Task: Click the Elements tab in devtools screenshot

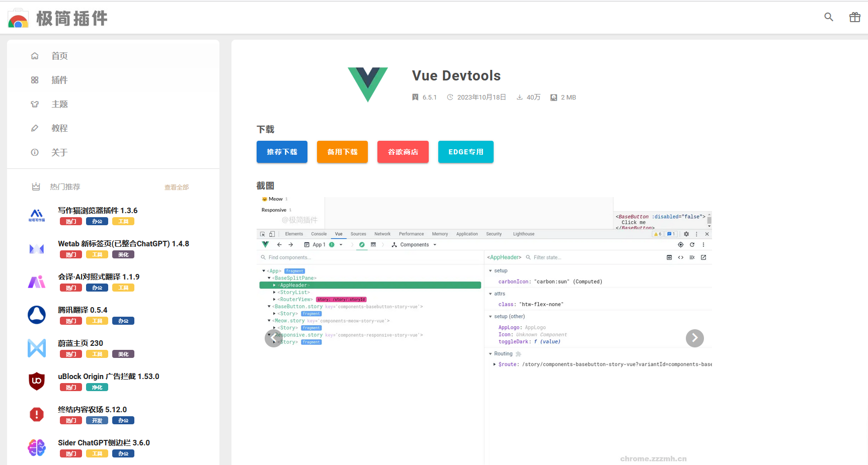Action: pos(294,234)
